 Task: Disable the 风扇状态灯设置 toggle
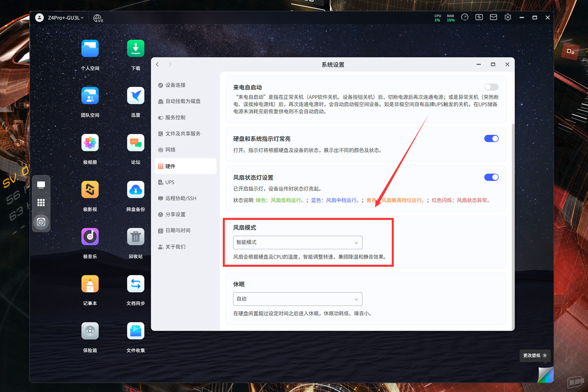[x=491, y=177]
